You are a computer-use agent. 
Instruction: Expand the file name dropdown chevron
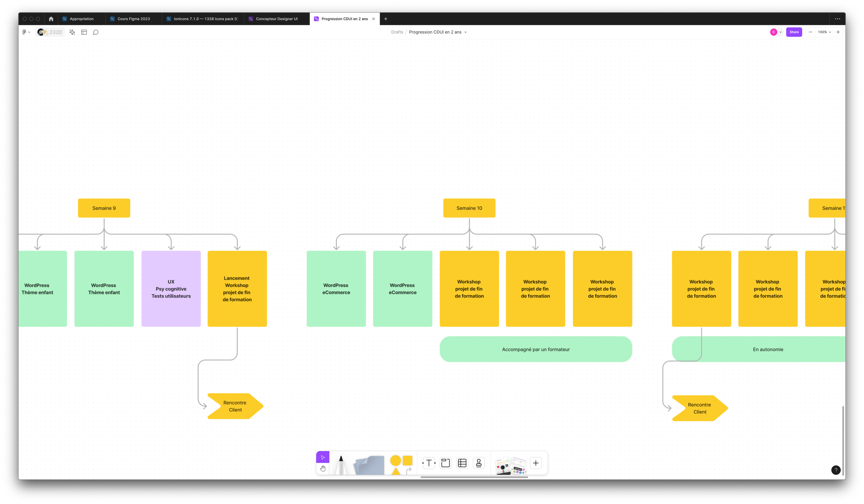coord(465,32)
